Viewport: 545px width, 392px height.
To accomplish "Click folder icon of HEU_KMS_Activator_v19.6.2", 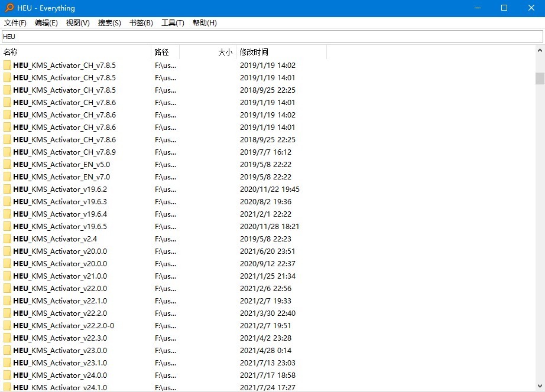I will coord(7,190).
